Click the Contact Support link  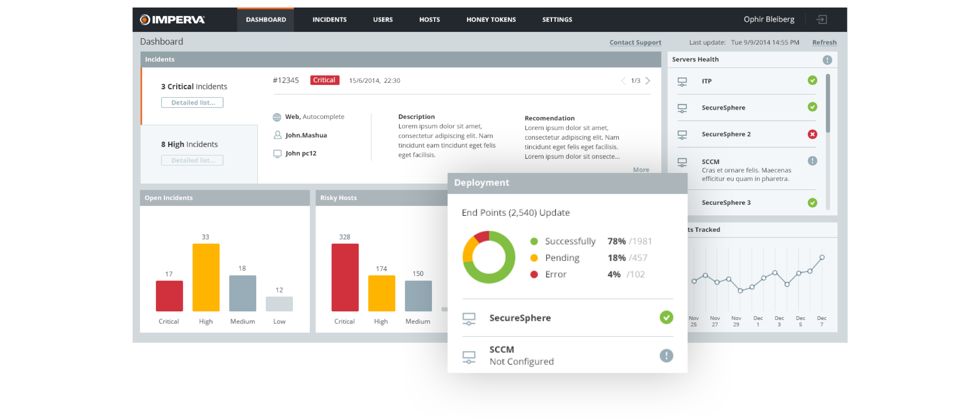tap(635, 42)
